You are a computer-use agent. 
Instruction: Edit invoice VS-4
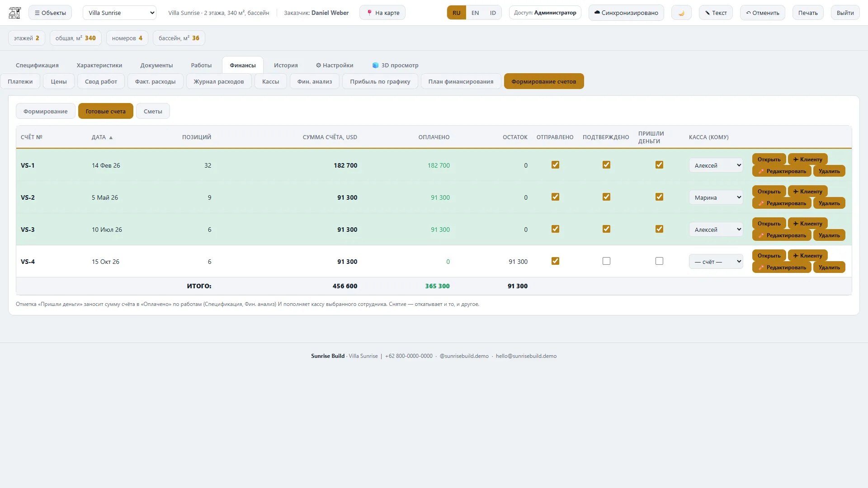click(782, 267)
